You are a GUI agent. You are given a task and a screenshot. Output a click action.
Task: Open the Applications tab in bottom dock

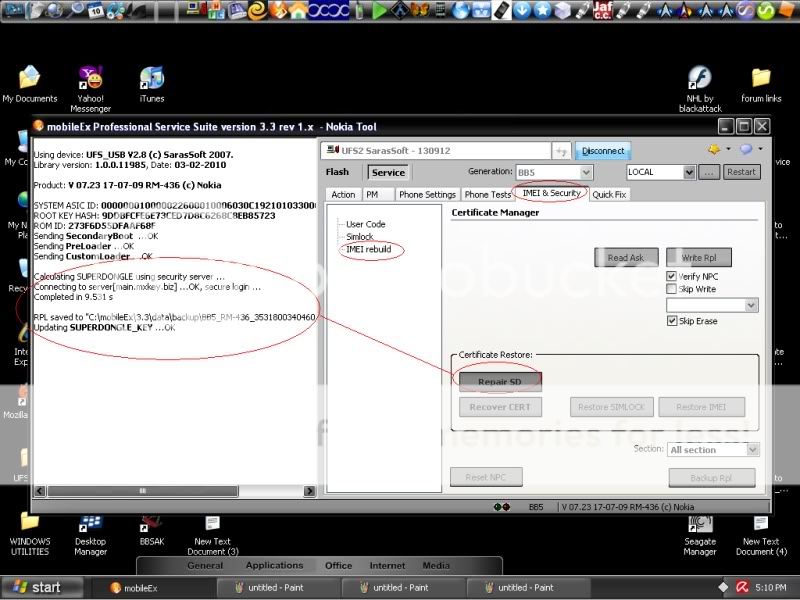[274, 565]
